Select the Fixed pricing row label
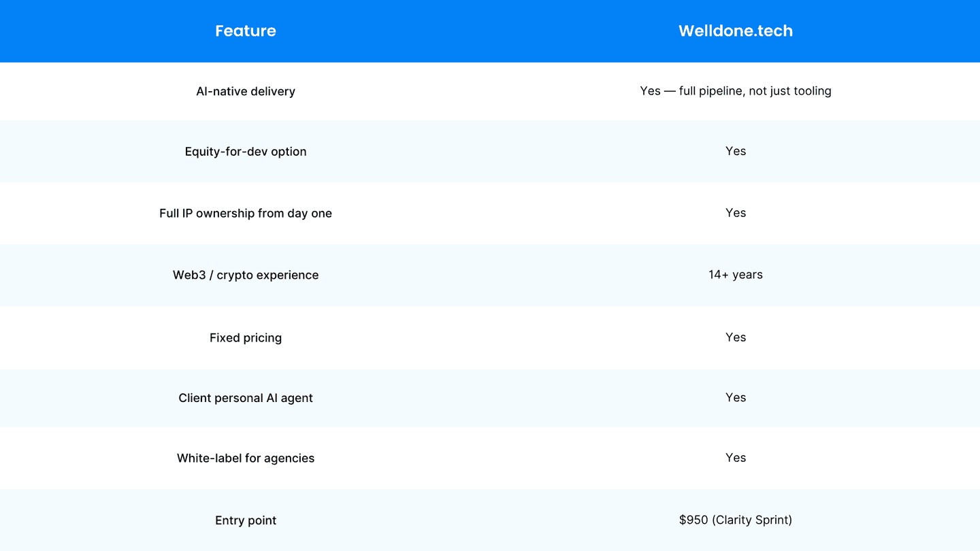The height and width of the screenshot is (551, 980). pos(246,337)
